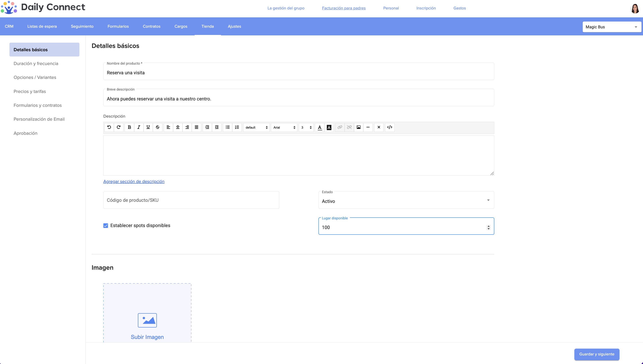
Task: Open the source code view icon
Action: coord(390,127)
